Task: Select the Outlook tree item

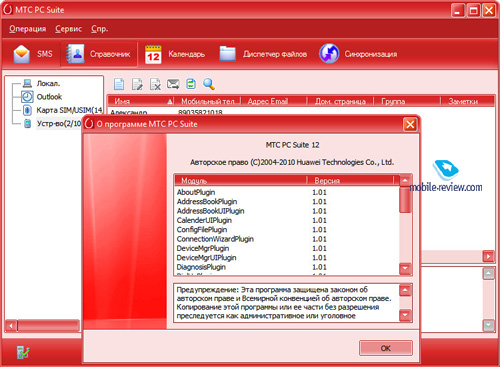Action: pyautogui.click(x=49, y=97)
